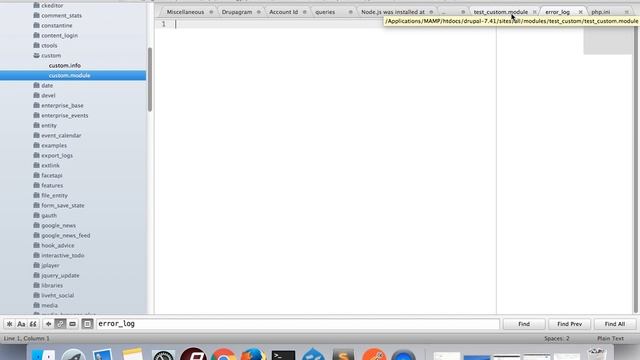This screenshot has height=360, width=640.
Task: Click the hook_advice folder icon
Action: click(x=36, y=245)
